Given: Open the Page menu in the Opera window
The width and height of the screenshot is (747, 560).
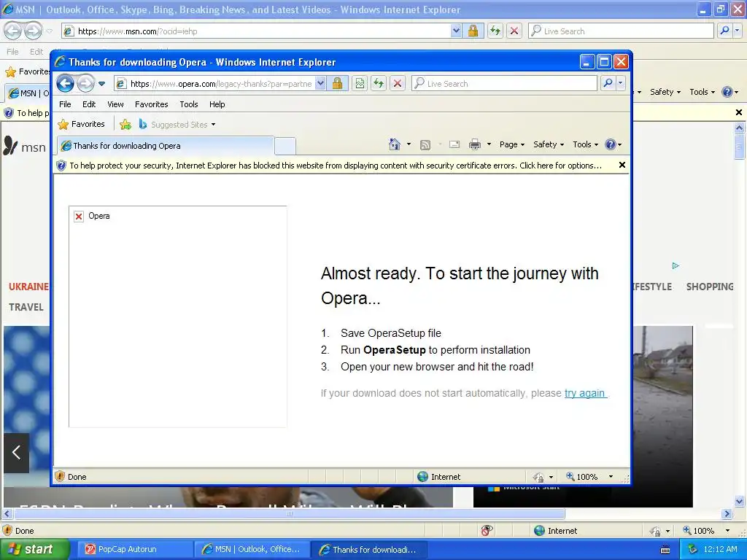Looking at the screenshot, I should 511,144.
